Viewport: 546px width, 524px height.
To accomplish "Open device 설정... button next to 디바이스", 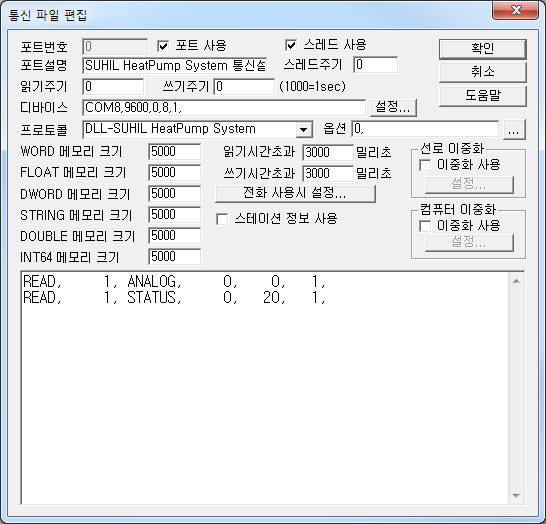I will [393, 107].
